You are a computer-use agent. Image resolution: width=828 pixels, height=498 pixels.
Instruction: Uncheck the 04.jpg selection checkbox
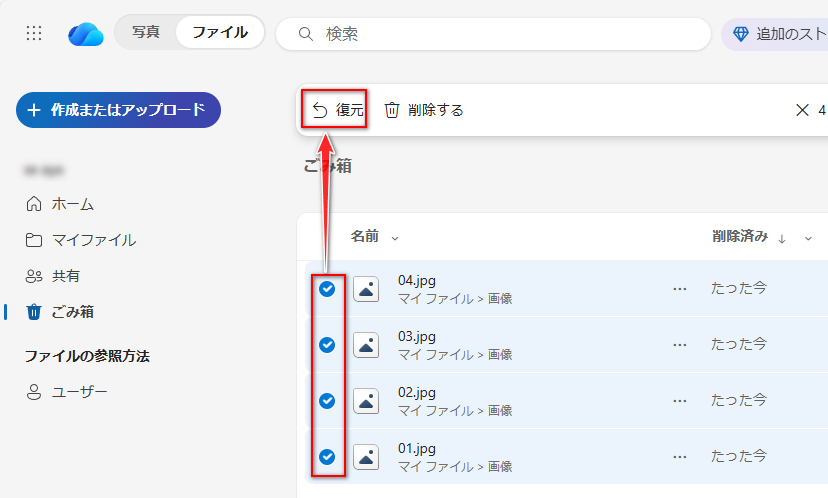point(327,289)
